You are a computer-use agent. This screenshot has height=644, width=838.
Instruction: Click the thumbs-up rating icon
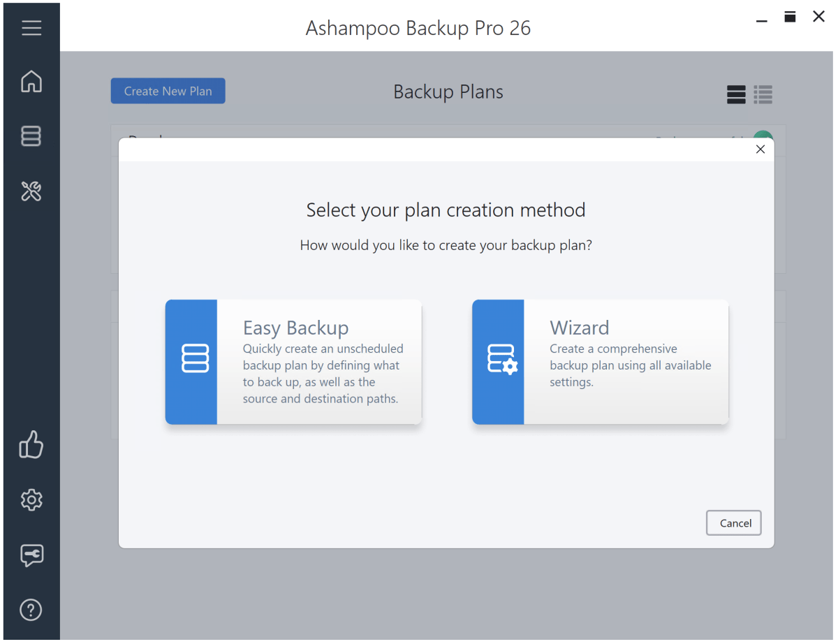[x=31, y=445]
